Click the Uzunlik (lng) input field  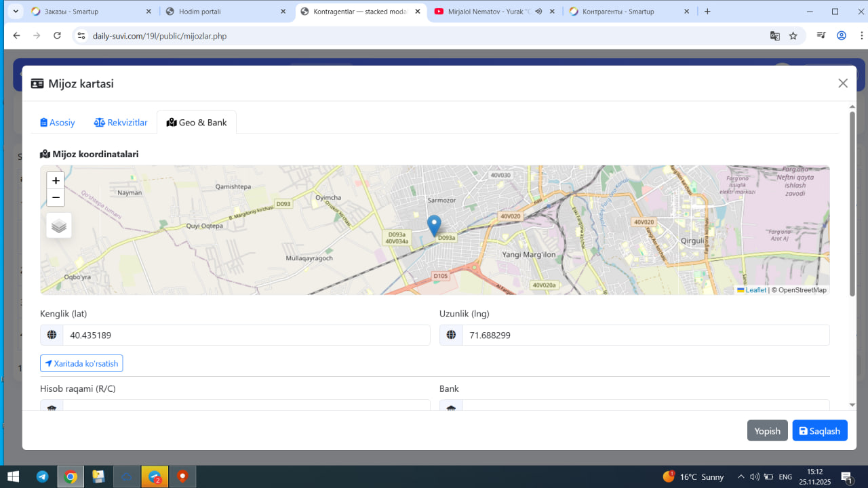(x=645, y=335)
